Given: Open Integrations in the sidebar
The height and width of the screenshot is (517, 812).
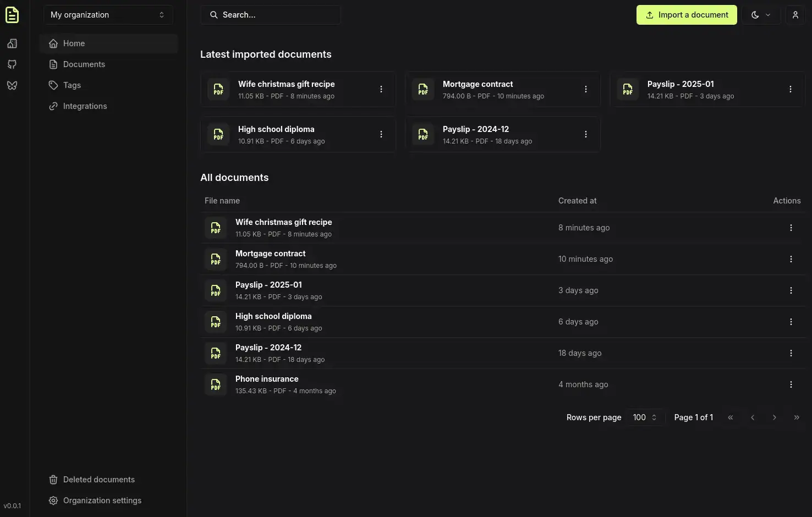Looking at the screenshot, I should [x=85, y=106].
